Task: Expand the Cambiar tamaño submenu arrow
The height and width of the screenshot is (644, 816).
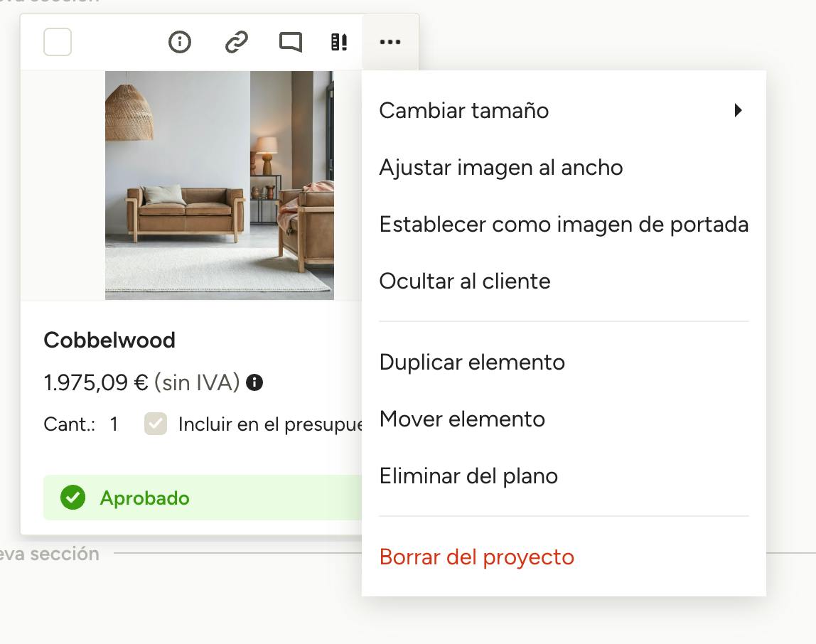Action: point(737,110)
